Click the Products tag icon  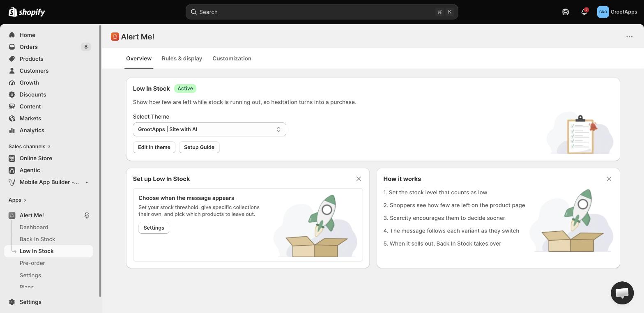click(12, 59)
